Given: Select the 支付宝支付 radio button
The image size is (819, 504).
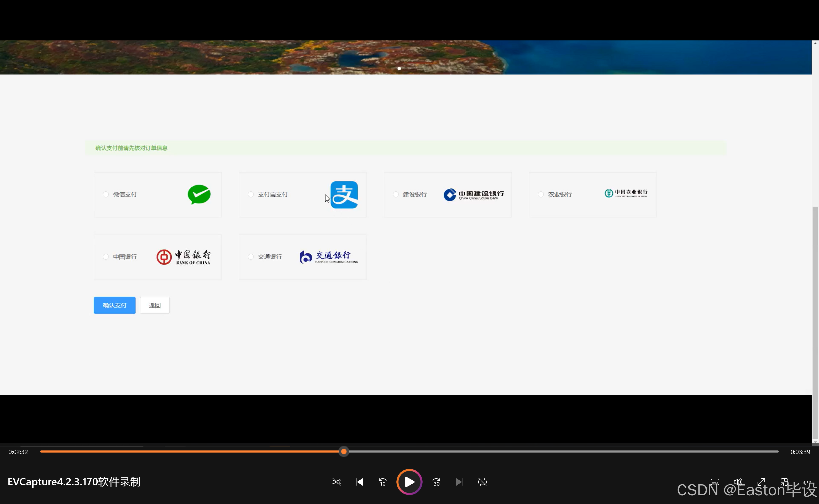Looking at the screenshot, I should 251,194.
